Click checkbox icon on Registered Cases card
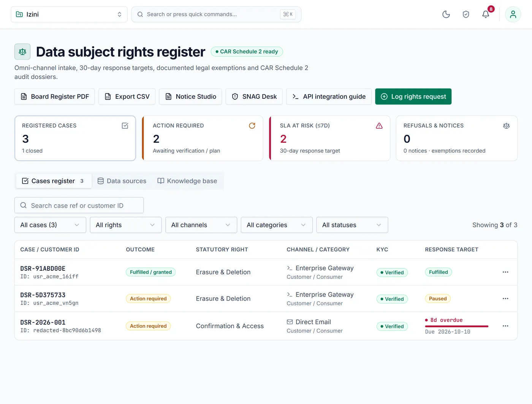 [x=125, y=126]
